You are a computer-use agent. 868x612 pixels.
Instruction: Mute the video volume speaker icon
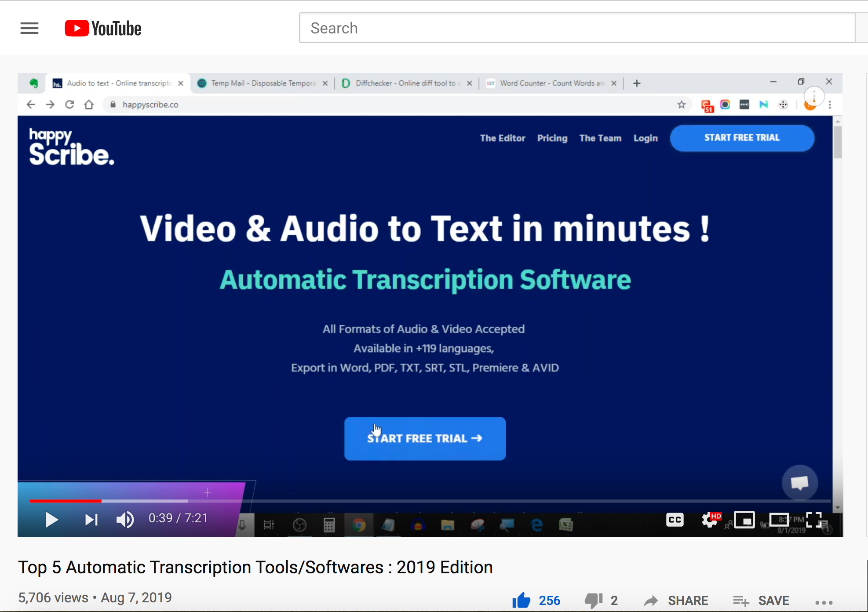(125, 520)
